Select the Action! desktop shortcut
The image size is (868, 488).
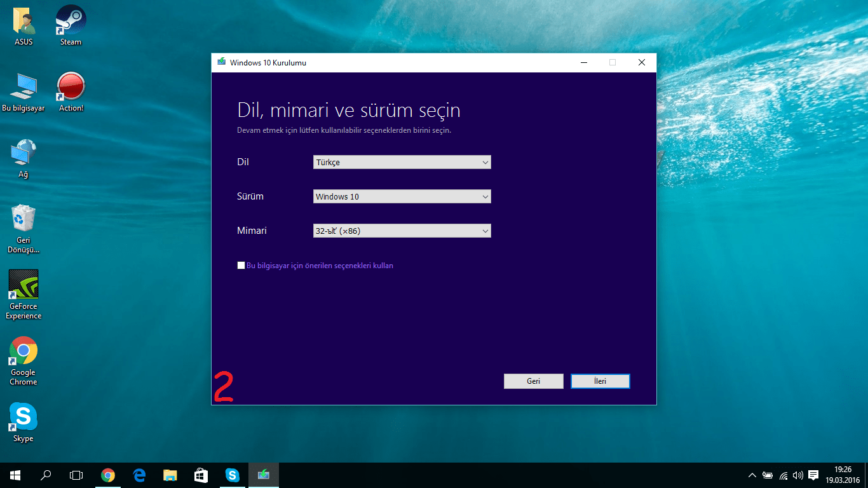[x=71, y=92]
